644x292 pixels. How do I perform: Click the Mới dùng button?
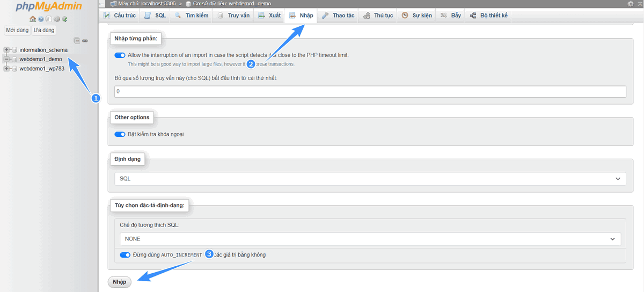(x=17, y=30)
